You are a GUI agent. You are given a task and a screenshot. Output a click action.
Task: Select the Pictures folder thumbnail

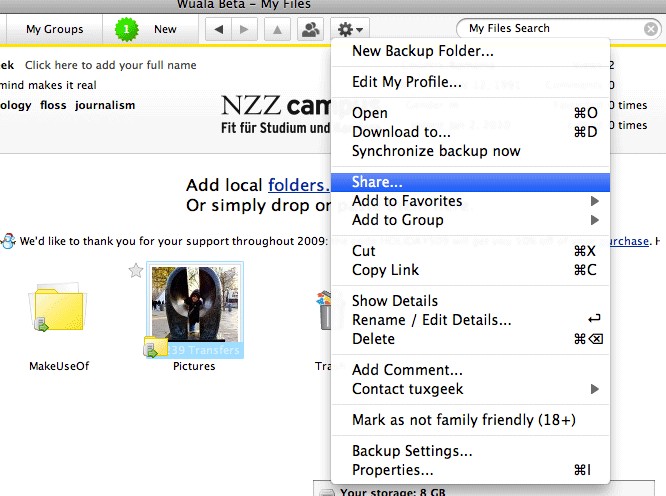[x=195, y=310]
